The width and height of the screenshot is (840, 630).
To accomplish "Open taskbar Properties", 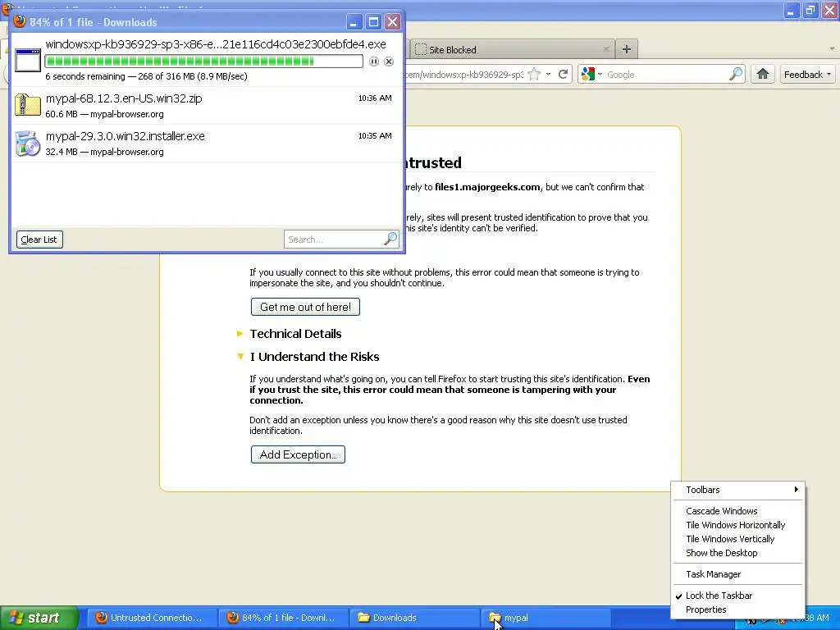I will point(737,609).
